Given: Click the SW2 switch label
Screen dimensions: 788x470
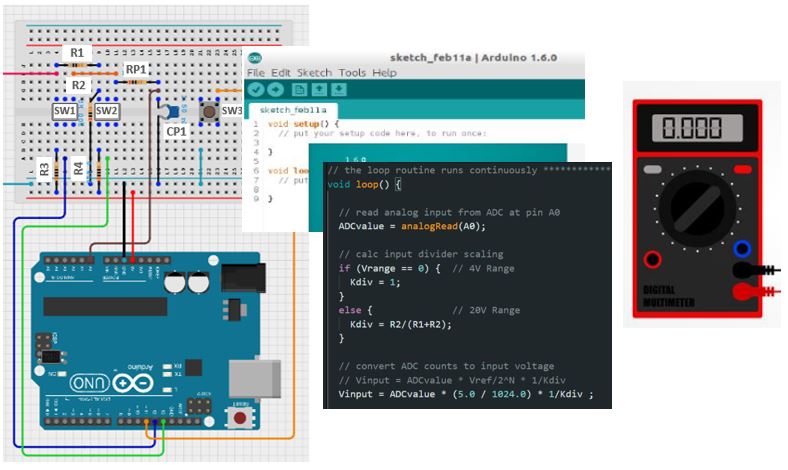Looking at the screenshot, I should pyautogui.click(x=107, y=111).
